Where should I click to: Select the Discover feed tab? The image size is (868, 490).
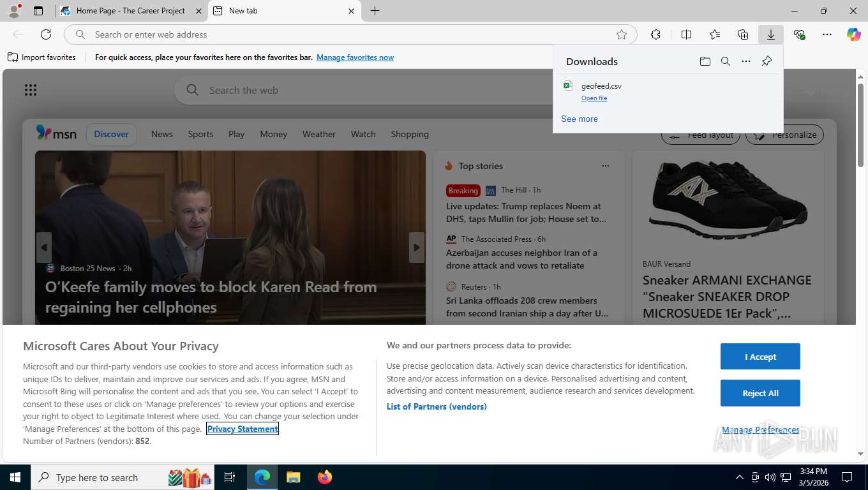click(111, 134)
